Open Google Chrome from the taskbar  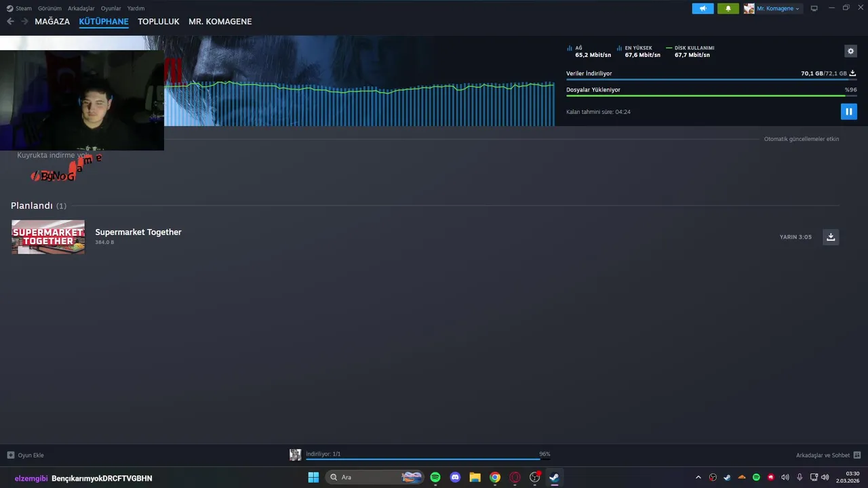[x=495, y=477]
